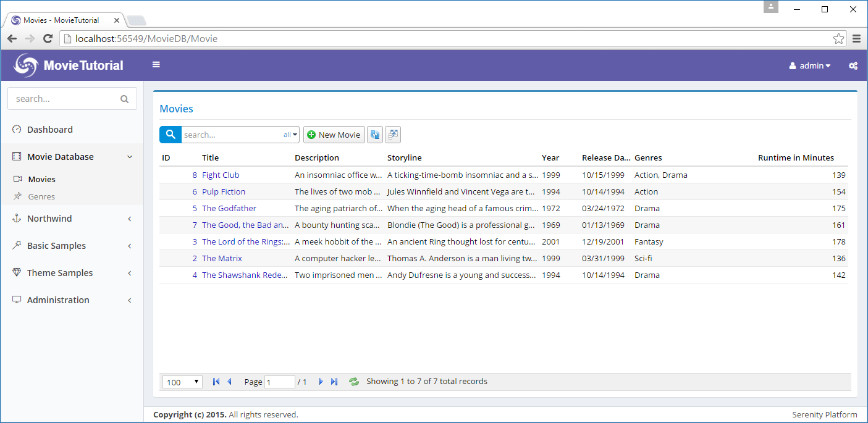Open the page size dropdown showing 100
Image resolution: width=868 pixels, height=423 pixels.
pyautogui.click(x=182, y=382)
